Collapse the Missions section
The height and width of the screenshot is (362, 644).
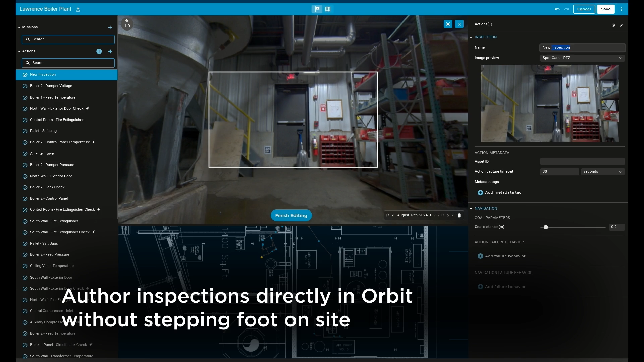(x=19, y=27)
